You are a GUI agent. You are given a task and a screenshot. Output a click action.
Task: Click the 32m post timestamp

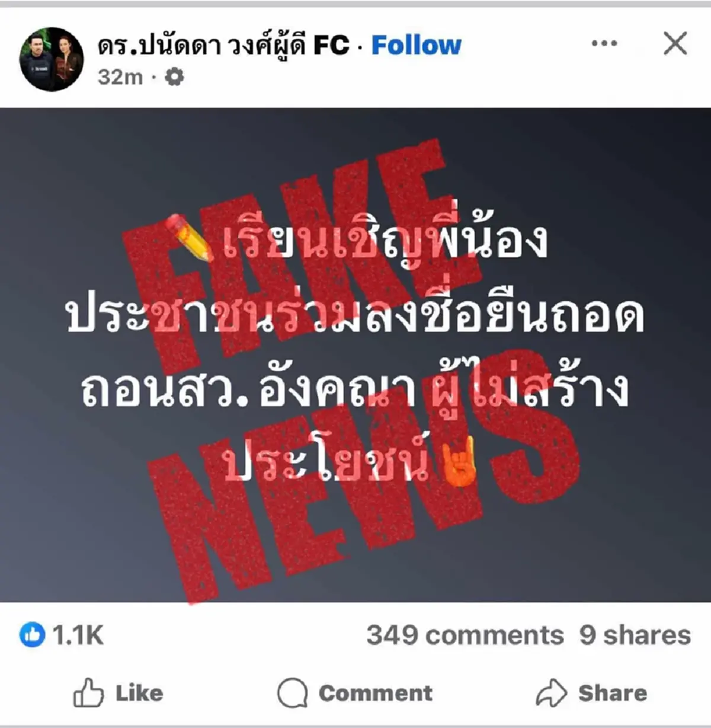pos(120,77)
